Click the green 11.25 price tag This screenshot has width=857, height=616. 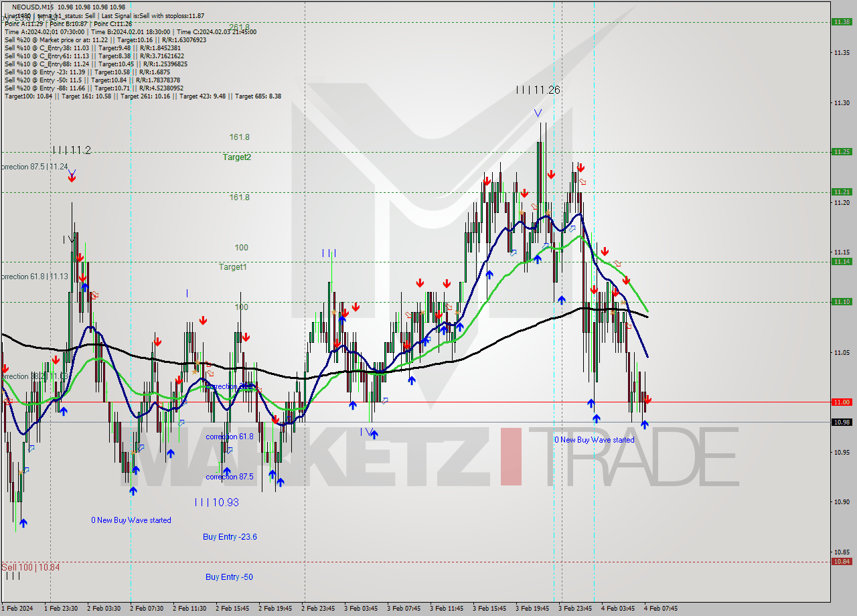pyautogui.click(x=842, y=151)
